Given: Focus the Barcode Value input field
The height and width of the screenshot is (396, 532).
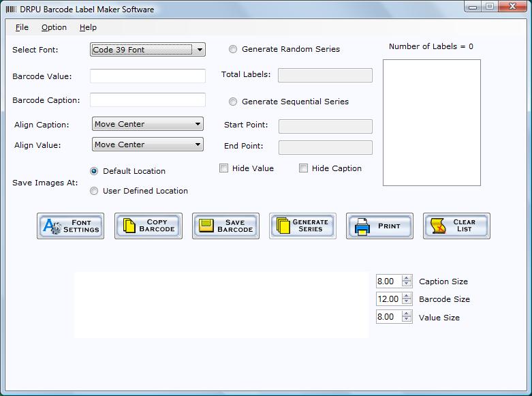Looking at the screenshot, I should pos(148,76).
